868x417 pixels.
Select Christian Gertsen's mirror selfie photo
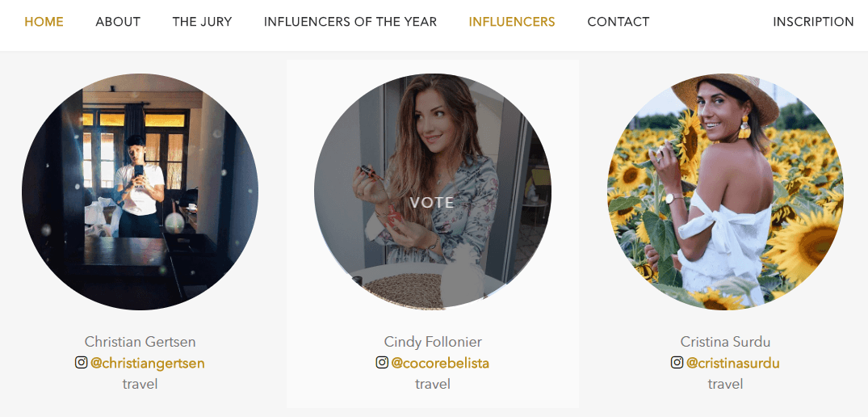click(140, 192)
